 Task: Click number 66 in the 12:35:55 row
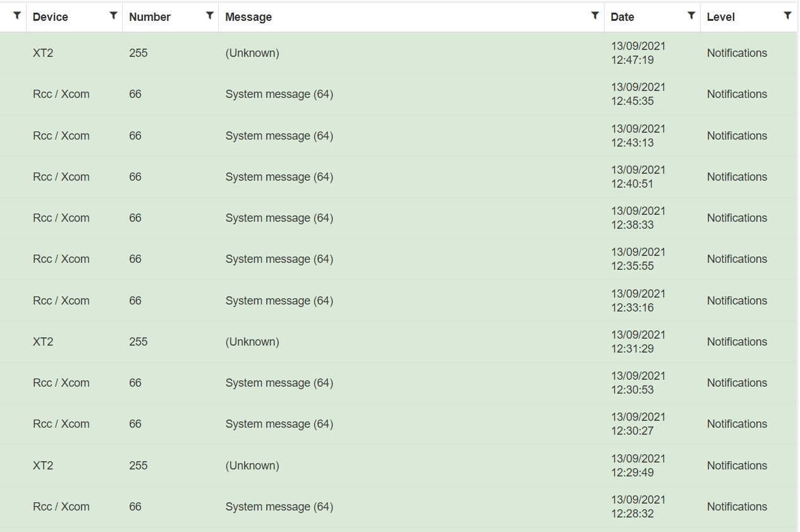(135, 259)
